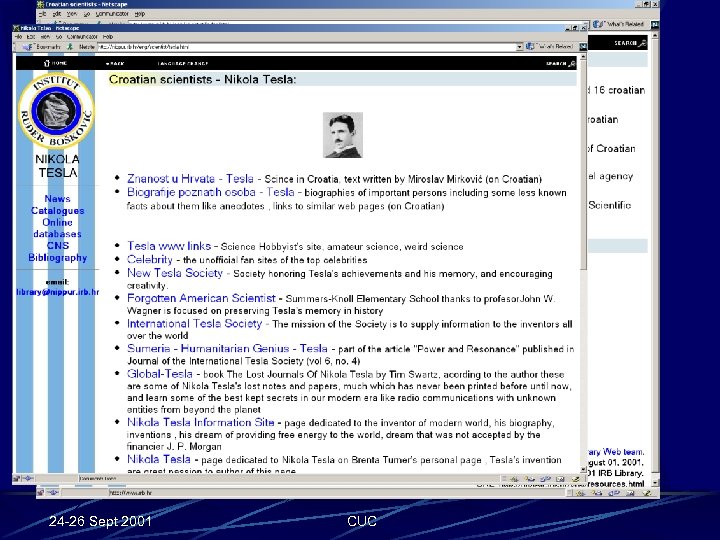
Task: Click the 'NIKOLA TESLA' sidebar title text
Action: point(57,166)
